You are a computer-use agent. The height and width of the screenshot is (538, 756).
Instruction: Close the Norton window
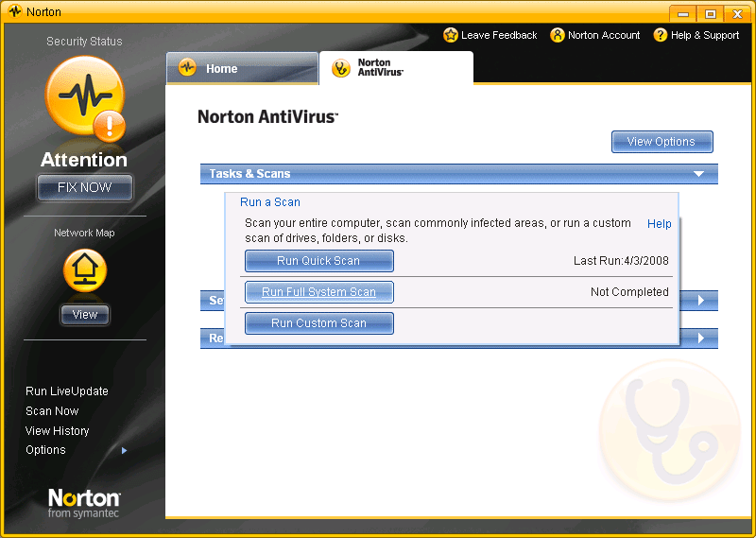coord(738,13)
